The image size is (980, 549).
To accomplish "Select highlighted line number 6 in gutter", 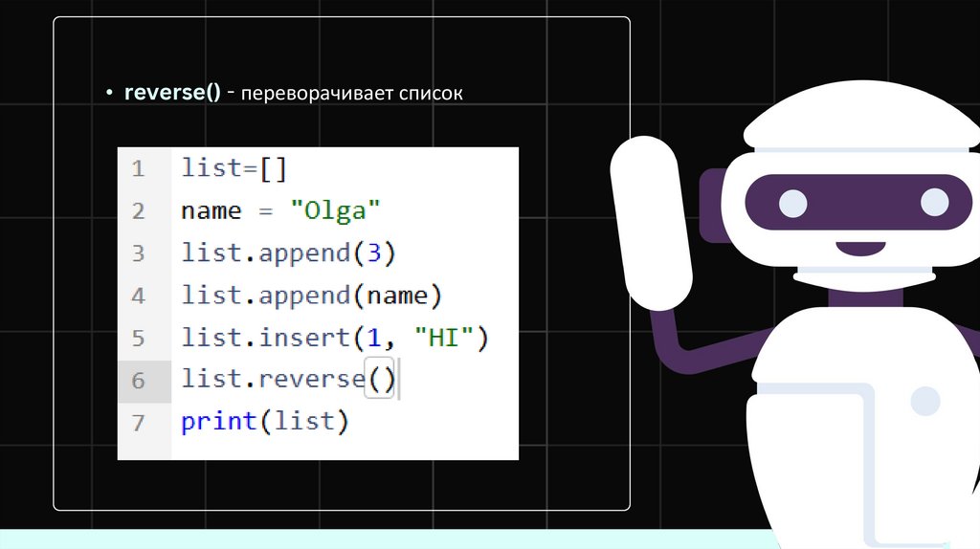I will (138, 381).
